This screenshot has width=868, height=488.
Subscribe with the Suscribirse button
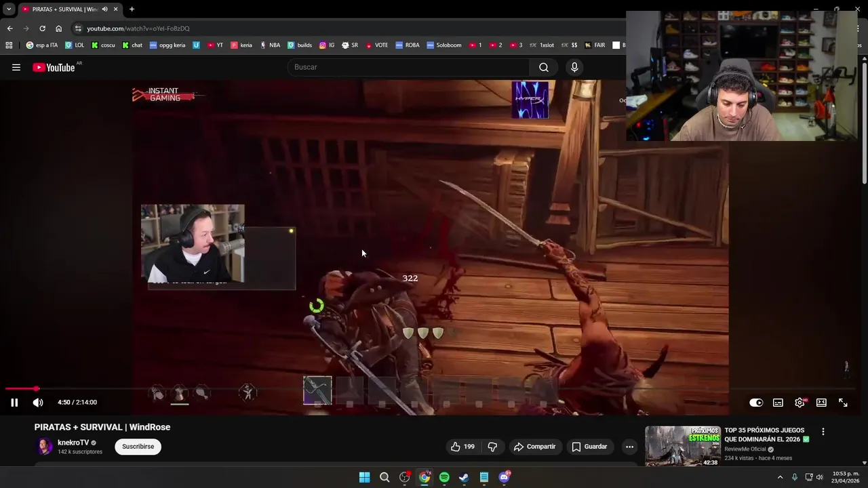coord(138,447)
